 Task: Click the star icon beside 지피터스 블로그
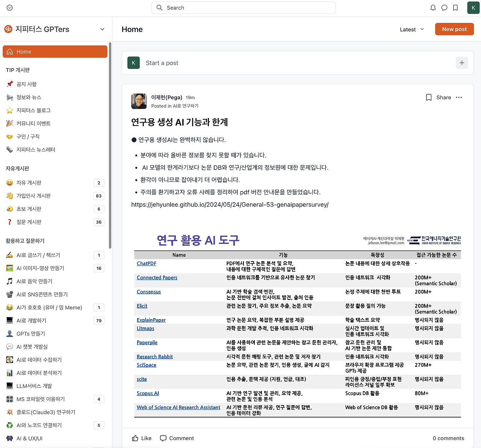(x=10, y=110)
